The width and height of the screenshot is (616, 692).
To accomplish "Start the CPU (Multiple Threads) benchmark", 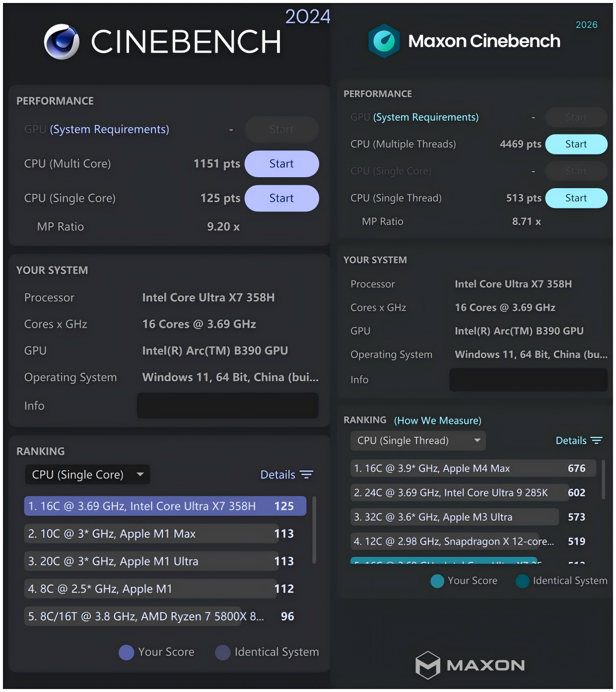I will [x=576, y=144].
